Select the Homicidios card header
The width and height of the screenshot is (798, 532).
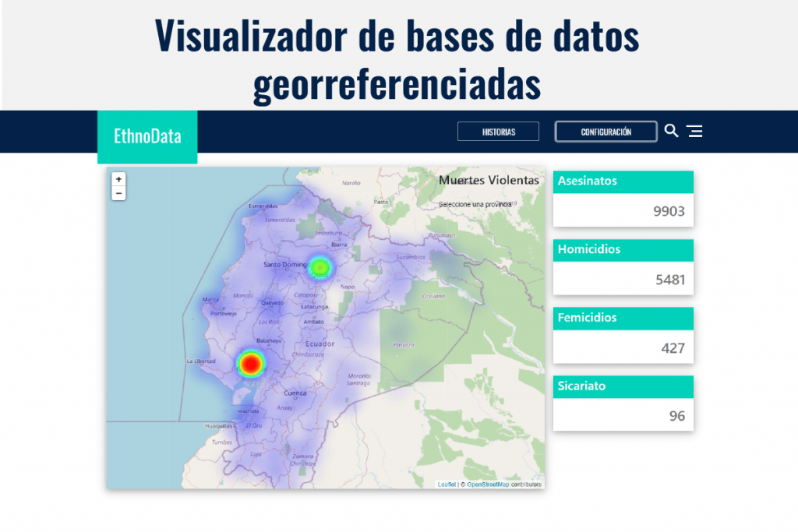pos(623,250)
